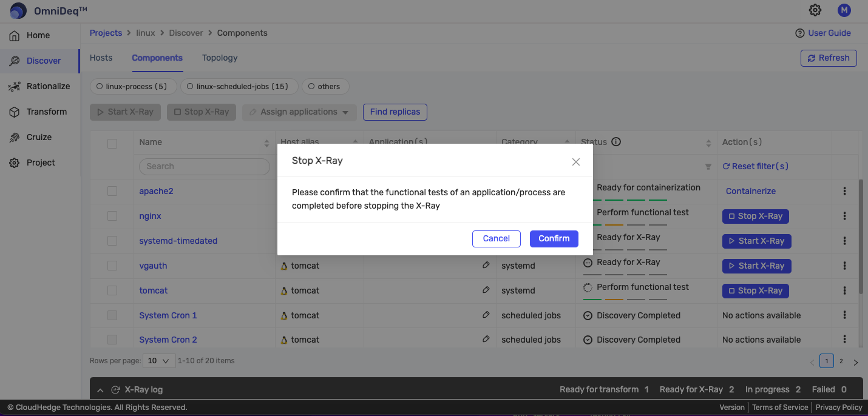
Task: Click the Name search input field
Action: click(204, 167)
